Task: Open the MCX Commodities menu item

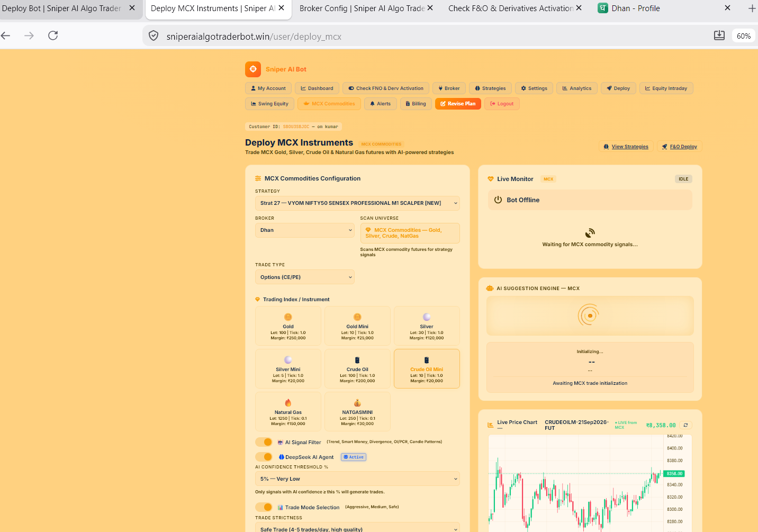Action: pos(329,104)
